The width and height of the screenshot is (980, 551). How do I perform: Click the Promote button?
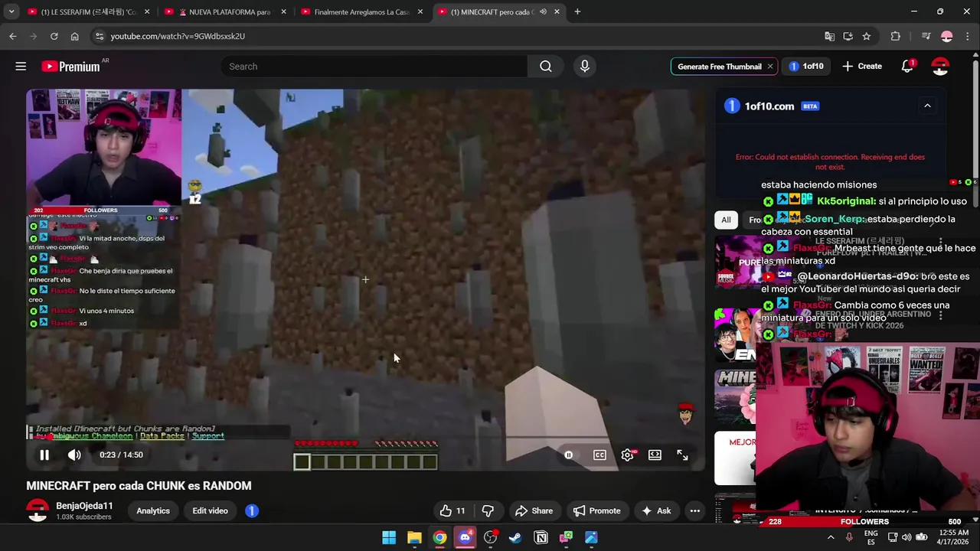click(596, 510)
